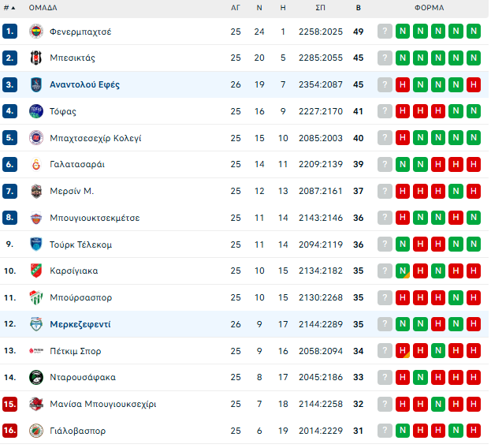Screen dimensions: 491x448
Task: Click the Νταρουσάφακα team logo
Action: point(36,378)
